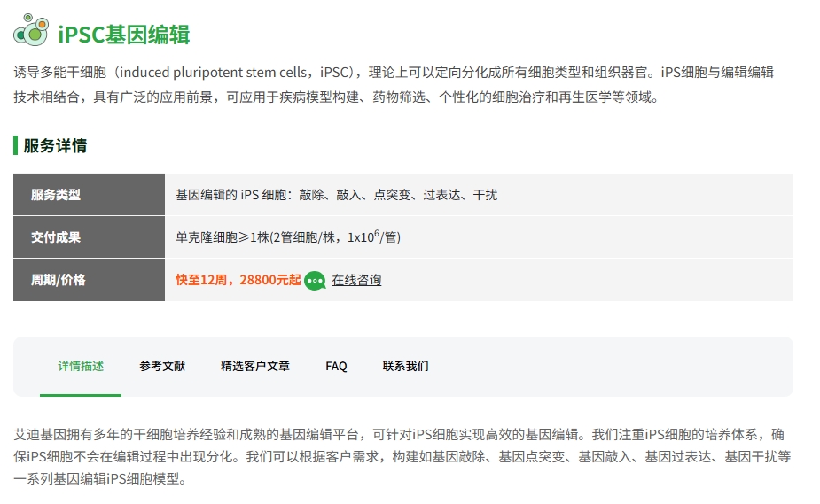Click the price text 快至12周，28800元起
The width and height of the screenshot is (820, 504).
[238, 280]
